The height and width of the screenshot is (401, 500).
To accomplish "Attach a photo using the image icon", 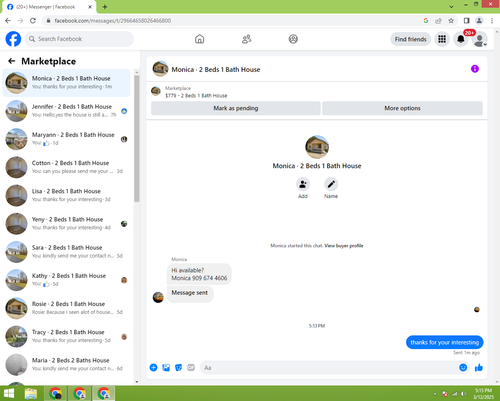I will 166,367.
